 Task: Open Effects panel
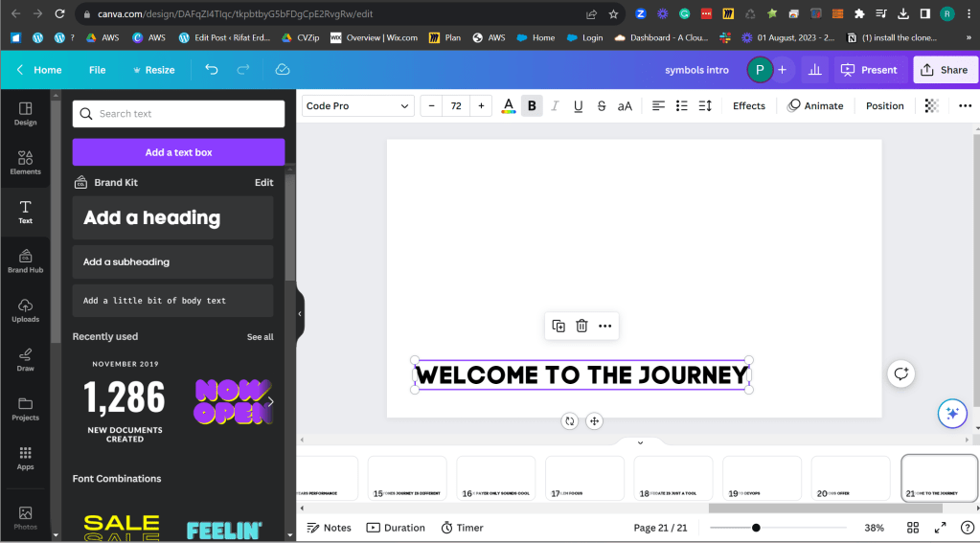(x=749, y=106)
